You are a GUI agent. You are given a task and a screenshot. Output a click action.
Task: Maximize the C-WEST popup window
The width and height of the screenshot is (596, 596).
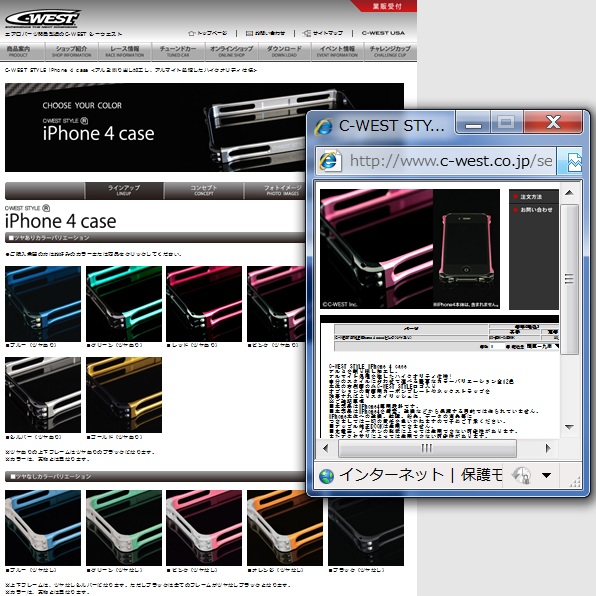pyautogui.click(x=506, y=122)
